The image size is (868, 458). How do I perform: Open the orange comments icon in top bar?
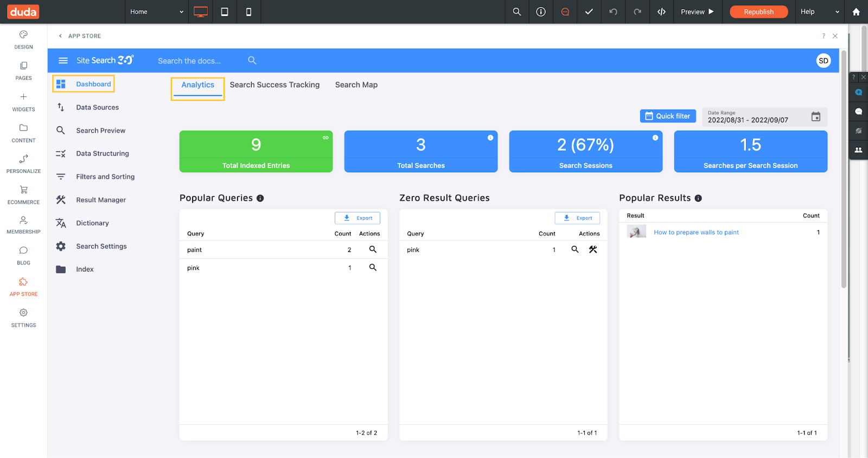click(x=565, y=11)
